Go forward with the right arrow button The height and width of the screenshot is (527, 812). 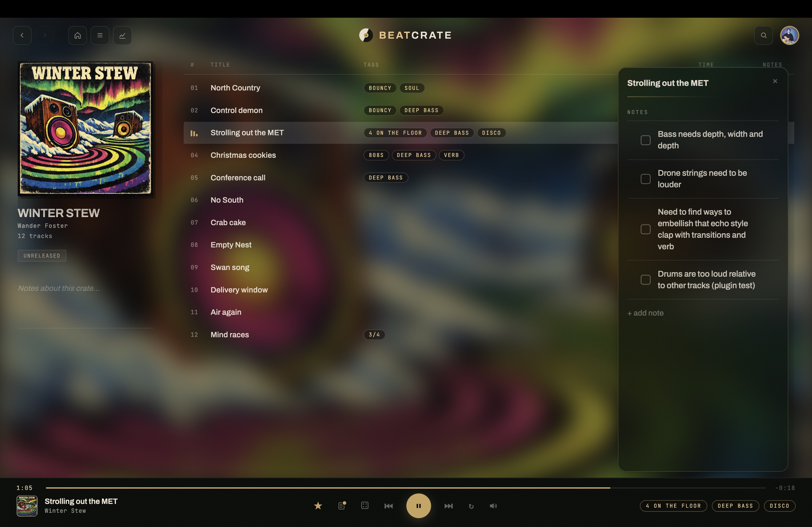tap(45, 35)
